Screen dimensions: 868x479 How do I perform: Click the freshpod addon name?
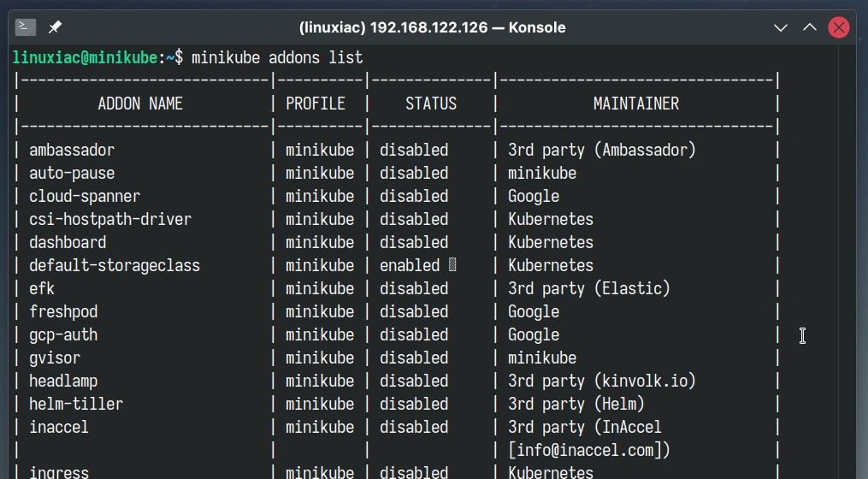tap(63, 311)
